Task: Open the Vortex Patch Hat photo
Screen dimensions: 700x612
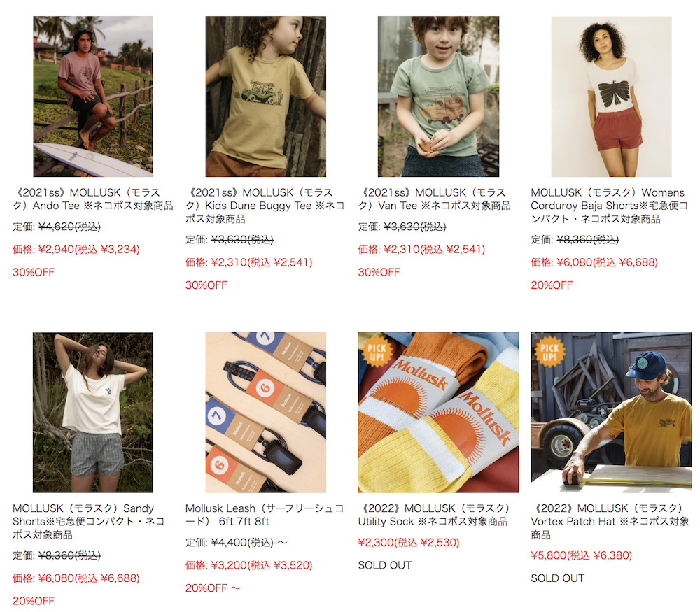Action: [x=611, y=412]
